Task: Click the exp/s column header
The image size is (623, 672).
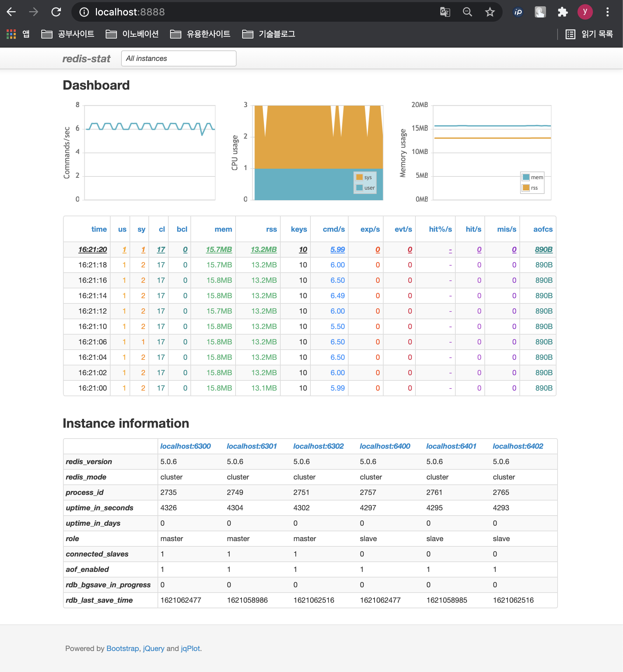Action: click(x=370, y=229)
